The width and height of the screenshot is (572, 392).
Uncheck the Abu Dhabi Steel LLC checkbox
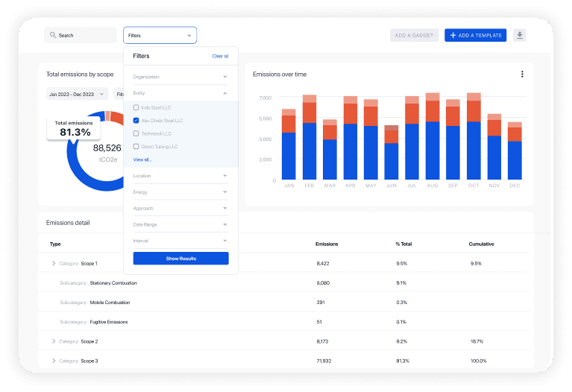pos(136,120)
